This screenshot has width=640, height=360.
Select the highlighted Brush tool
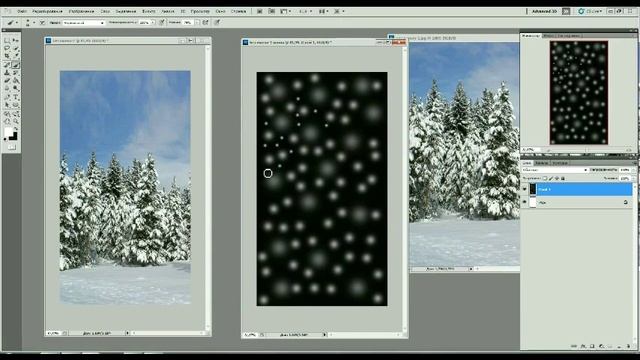[16, 64]
